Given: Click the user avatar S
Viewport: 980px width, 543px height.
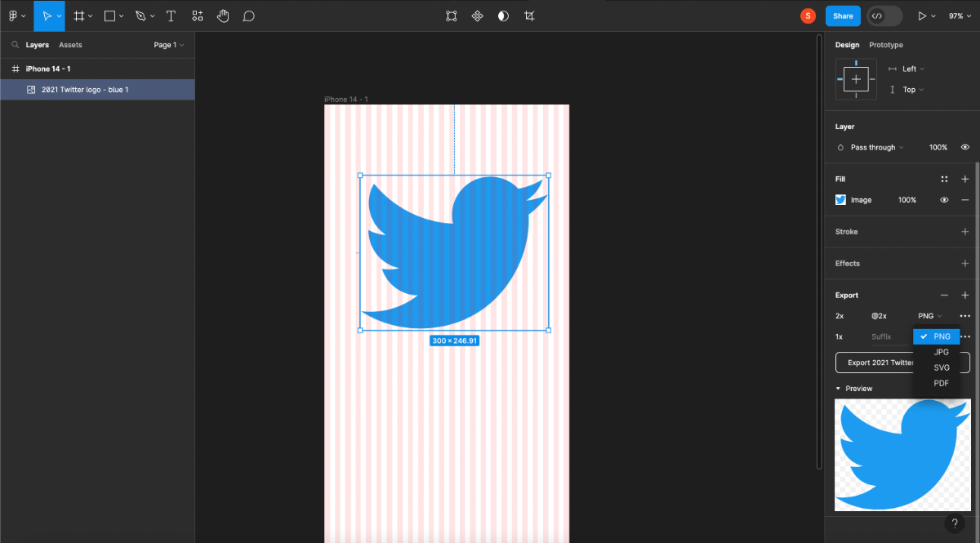Looking at the screenshot, I should [x=808, y=16].
